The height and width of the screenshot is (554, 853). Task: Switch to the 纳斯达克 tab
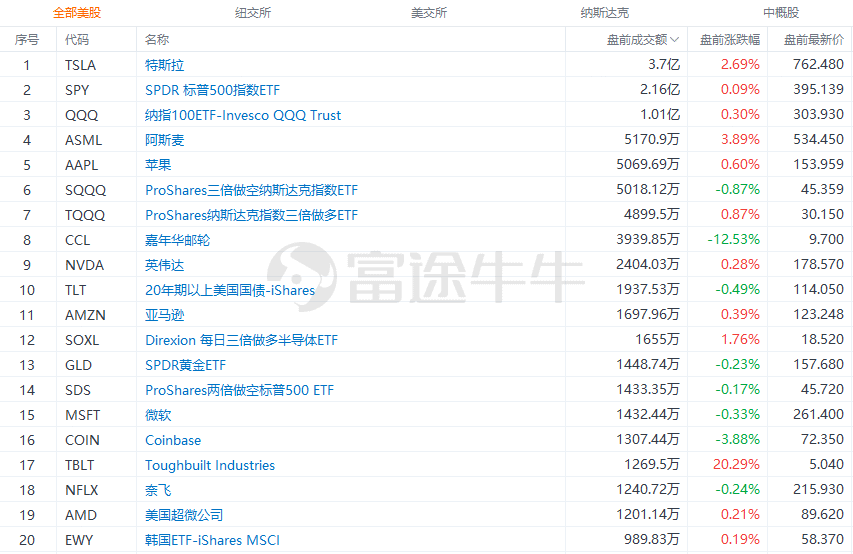click(x=604, y=13)
